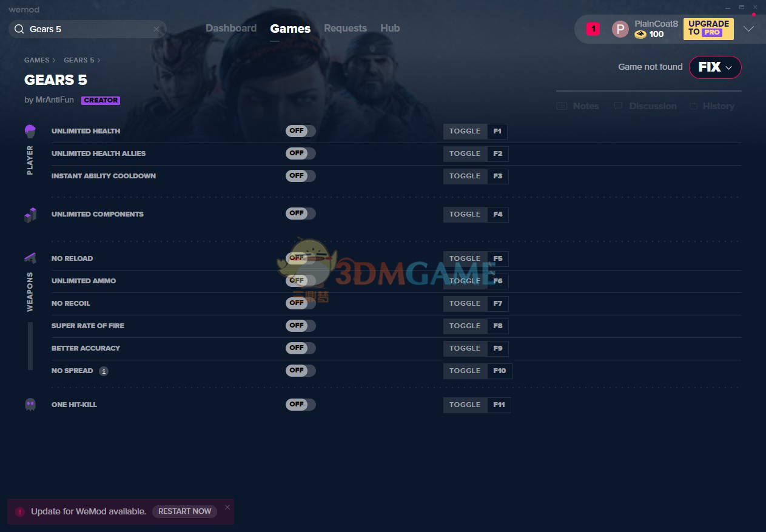Switch to the Dashboard tab

coord(231,29)
